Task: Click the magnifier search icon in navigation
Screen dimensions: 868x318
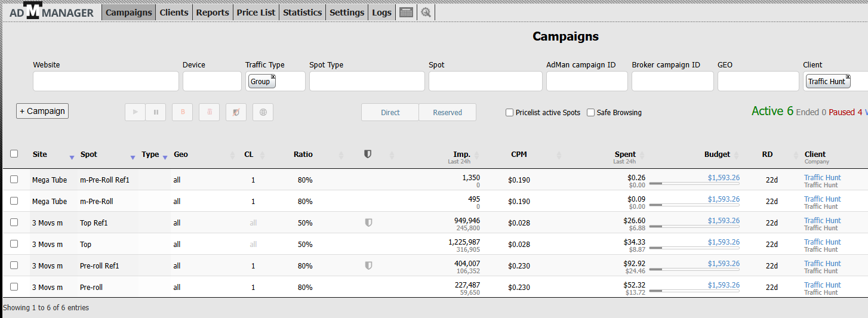Action: pos(426,13)
